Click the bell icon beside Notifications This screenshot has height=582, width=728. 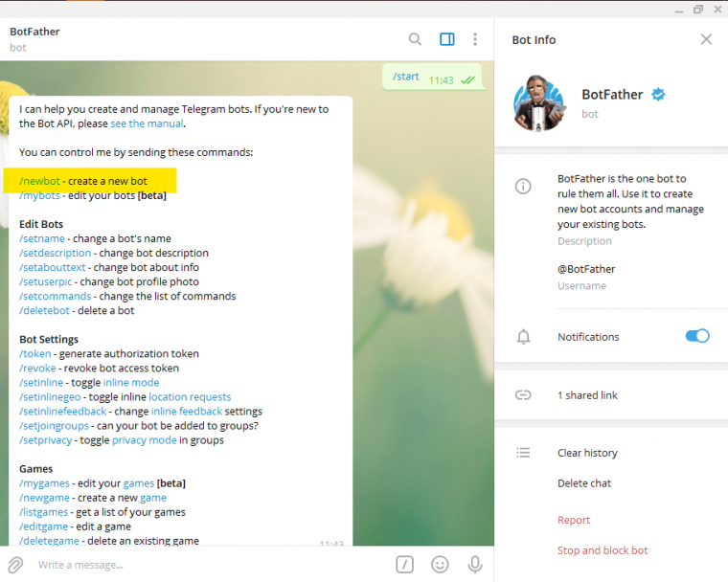pos(523,337)
